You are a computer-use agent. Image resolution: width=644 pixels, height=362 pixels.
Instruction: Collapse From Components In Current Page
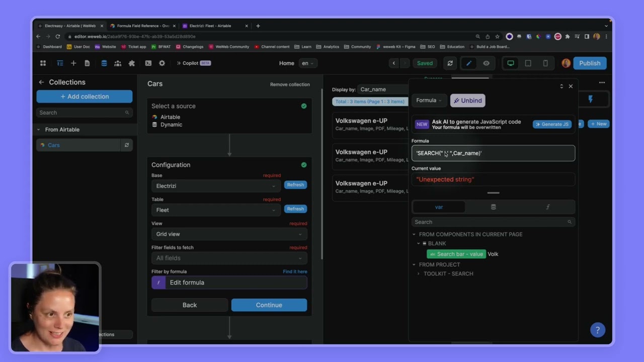point(414,234)
